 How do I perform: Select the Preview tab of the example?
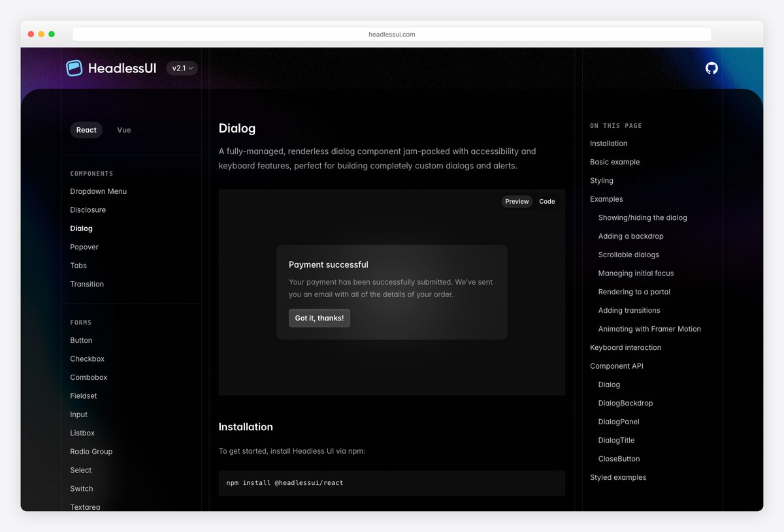pyautogui.click(x=517, y=202)
